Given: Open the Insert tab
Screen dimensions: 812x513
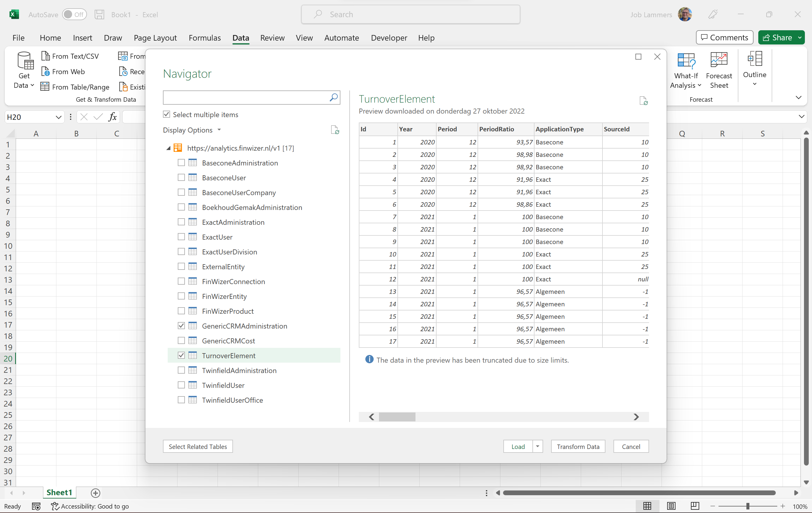Looking at the screenshot, I should (82, 38).
